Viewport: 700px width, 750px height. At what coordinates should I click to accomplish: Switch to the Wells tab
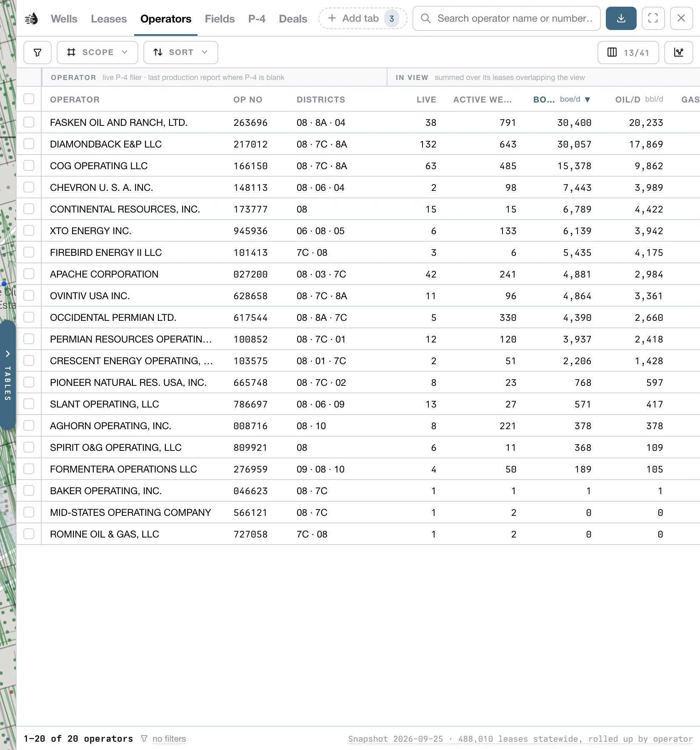coord(64,19)
